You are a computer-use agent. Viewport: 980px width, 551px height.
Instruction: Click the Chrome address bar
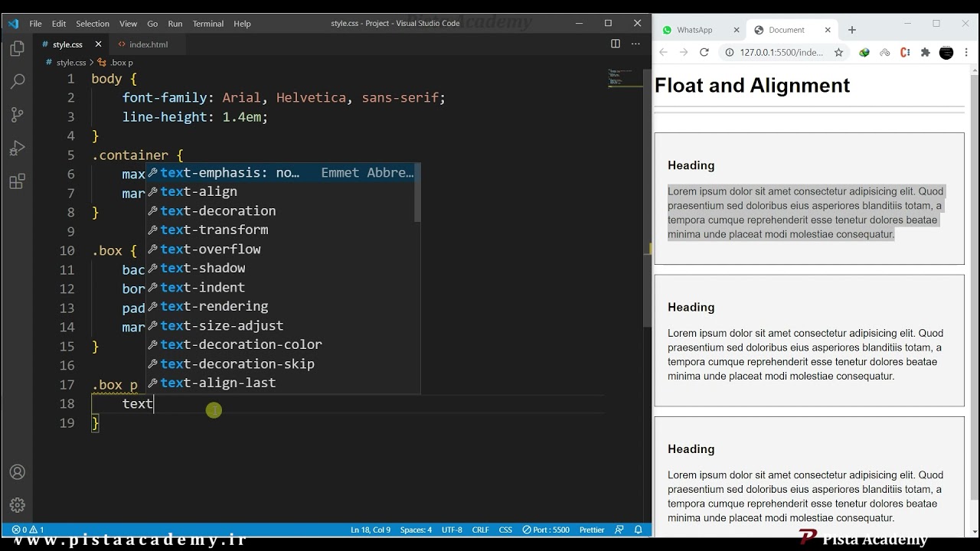[781, 53]
